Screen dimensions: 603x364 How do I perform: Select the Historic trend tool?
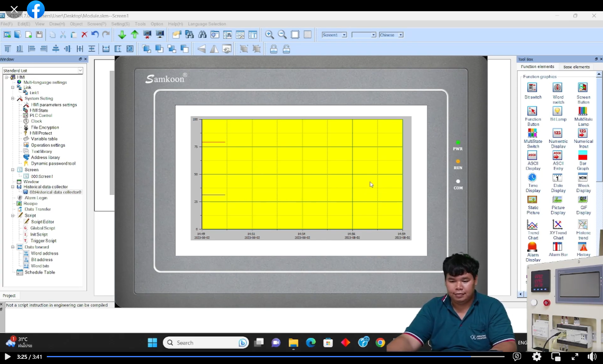click(583, 229)
